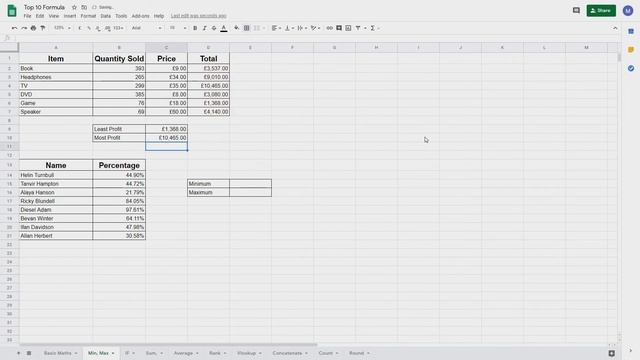Open text rotation dropdown
The image size is (640, 360).
click(315, 28)
